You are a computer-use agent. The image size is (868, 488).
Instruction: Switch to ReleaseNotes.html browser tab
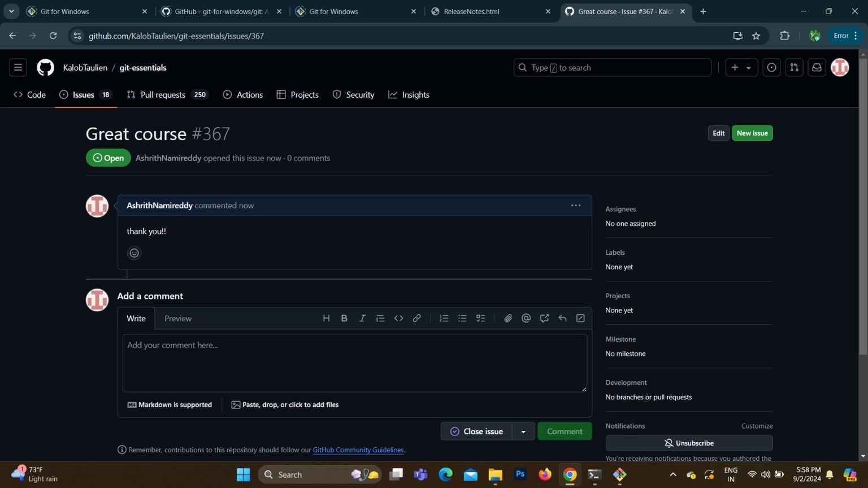(x=491, y=11)
